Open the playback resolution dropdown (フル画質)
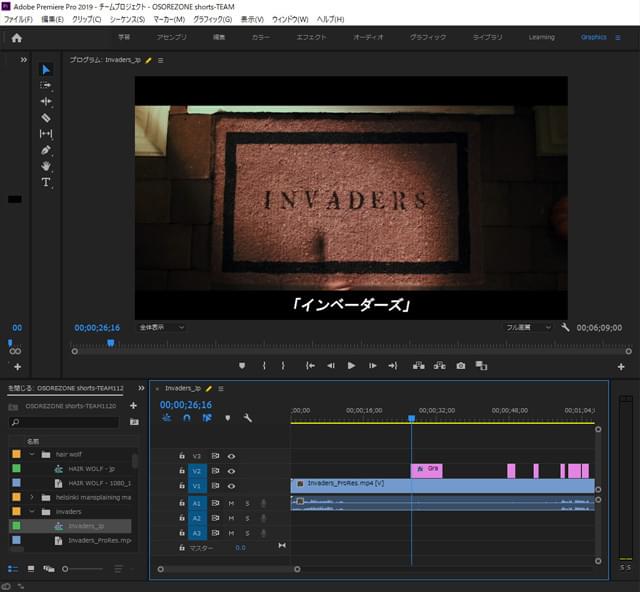The image size is (640, 592). tap(527, 327)
